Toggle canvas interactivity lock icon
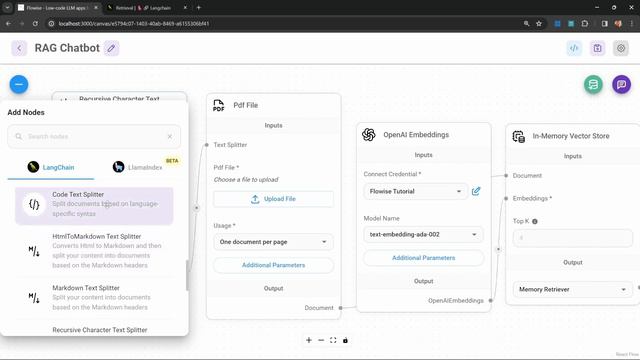This screenshot has width=640, height=360. pos(345,340)
